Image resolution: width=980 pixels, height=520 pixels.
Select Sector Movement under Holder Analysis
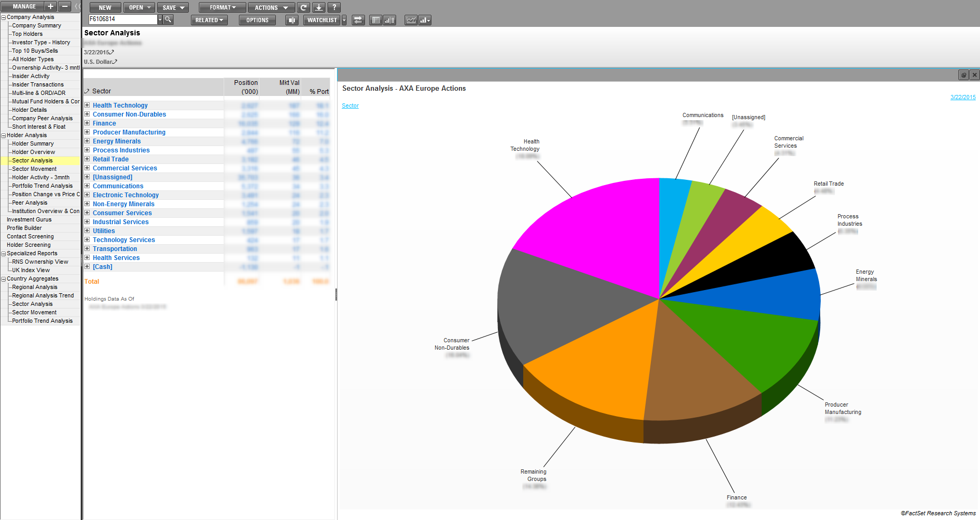(x=34, y=169)
